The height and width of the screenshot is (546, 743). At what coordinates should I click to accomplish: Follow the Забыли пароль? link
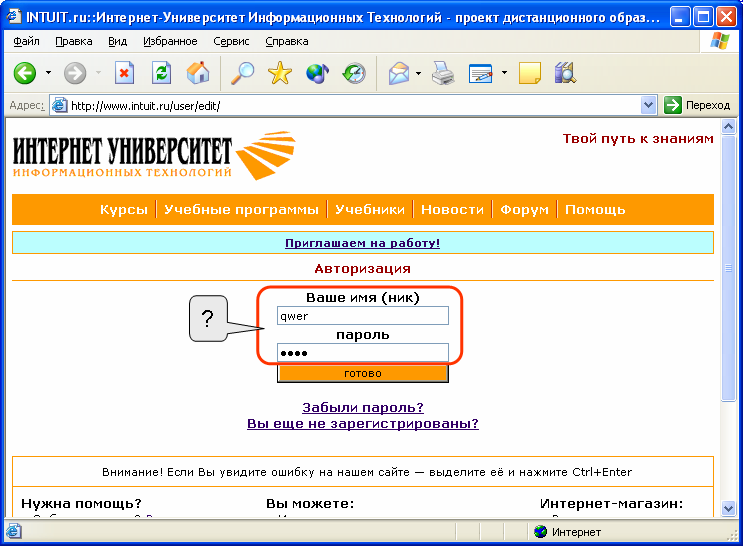(362, 407)
